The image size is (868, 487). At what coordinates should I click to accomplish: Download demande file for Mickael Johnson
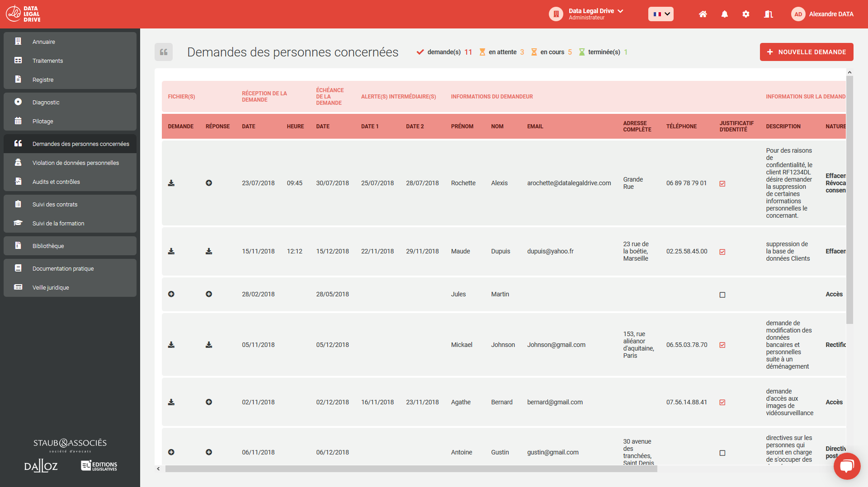[x=171, y=345]
